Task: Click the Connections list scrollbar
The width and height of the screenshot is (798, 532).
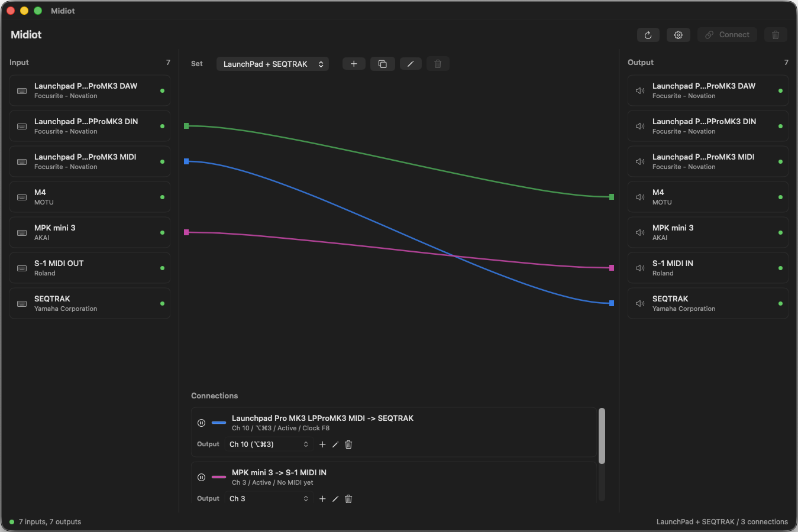Action: (x=602, y=436)
